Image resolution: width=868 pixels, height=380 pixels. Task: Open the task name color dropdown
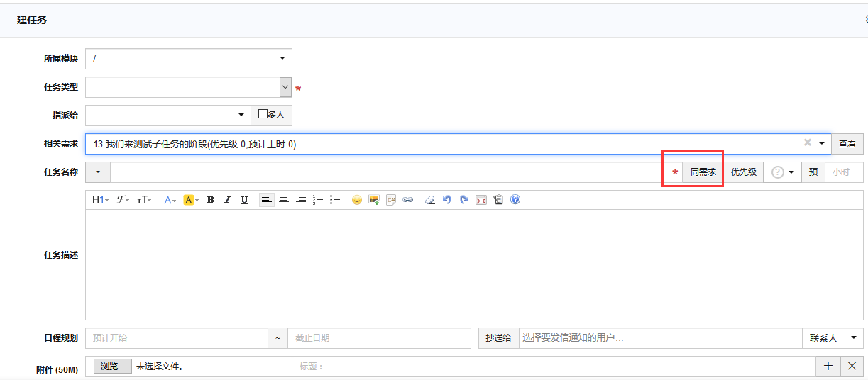[x=98, y=172]
